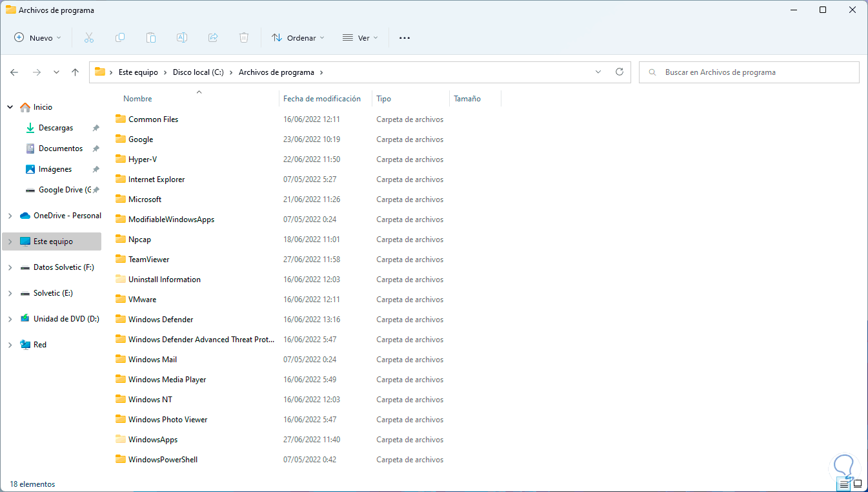Click the Share icon in toolbar
This screenshot has height=492, width=868.
coord(213,38)
